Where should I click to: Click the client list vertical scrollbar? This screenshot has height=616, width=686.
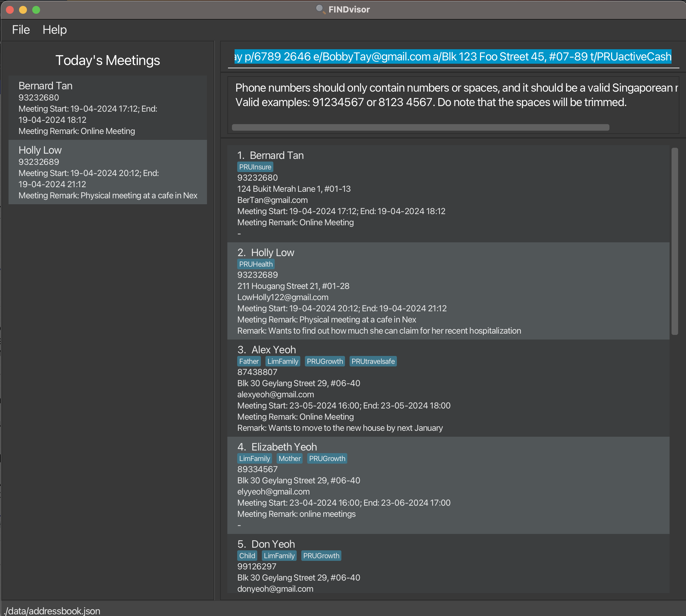click(674, 241)
